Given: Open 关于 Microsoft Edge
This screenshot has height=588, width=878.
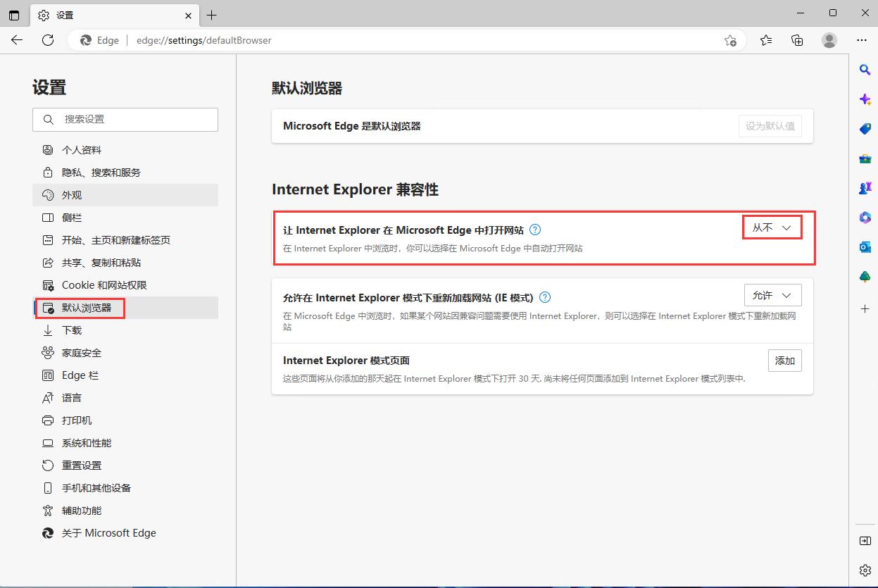Looking at the screenshot, I should tap(110, 533).
